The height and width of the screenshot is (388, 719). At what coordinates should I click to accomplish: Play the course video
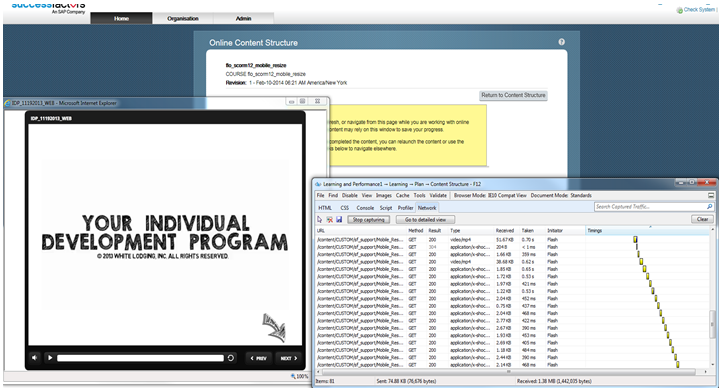coord(50,358)
